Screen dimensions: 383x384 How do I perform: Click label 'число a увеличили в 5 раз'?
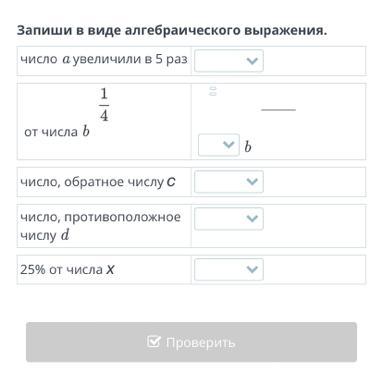pos(104,59)
